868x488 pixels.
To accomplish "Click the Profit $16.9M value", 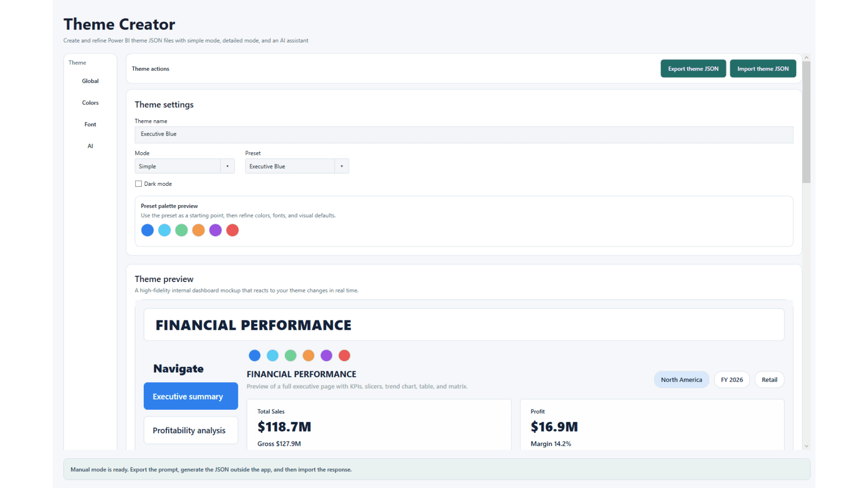I will [x=554, y=427].
